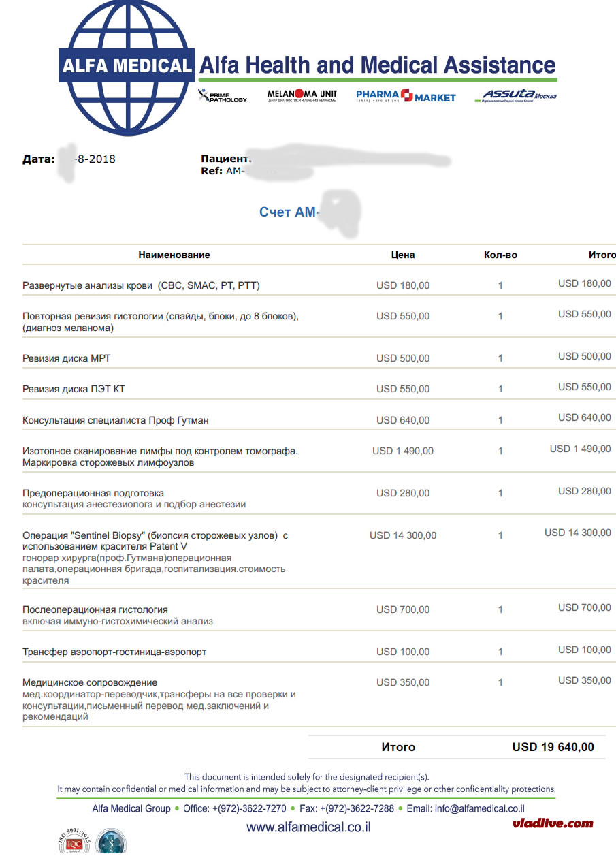Viewport: 616px width, 856px height.
Task: Click the 'Дата:' label
Action: 39,159
